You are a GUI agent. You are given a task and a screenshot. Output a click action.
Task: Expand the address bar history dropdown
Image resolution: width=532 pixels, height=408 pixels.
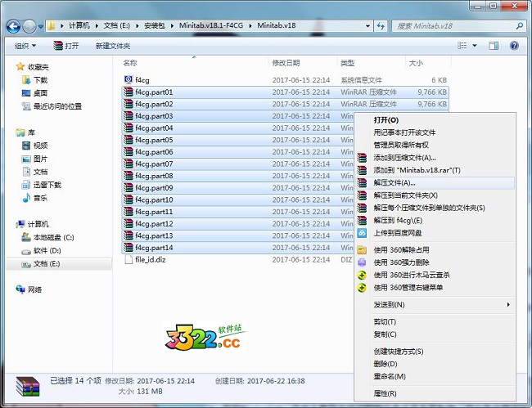367,25
